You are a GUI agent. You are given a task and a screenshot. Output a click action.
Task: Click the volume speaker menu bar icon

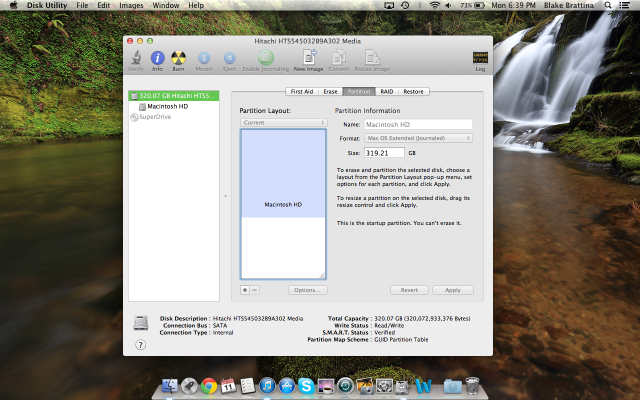tap(449, 5)
